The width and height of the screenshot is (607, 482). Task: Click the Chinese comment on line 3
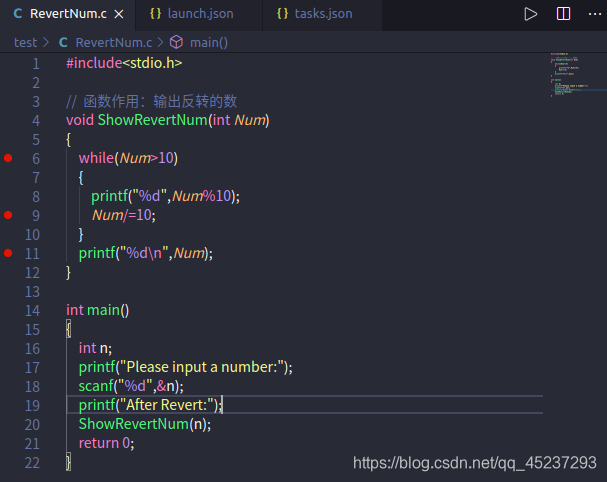[151, 101]
